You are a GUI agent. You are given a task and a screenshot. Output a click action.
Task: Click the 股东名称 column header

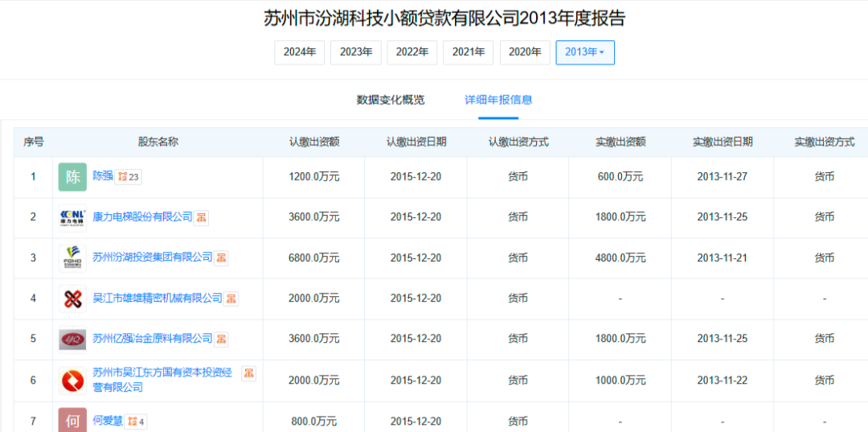click(158, 142)
